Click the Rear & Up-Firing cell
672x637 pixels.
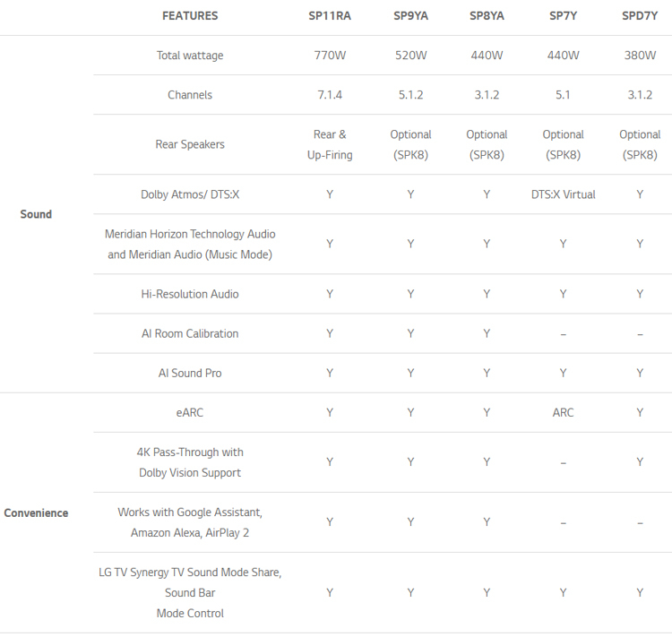pyautogui.click(x=330, y=144)
